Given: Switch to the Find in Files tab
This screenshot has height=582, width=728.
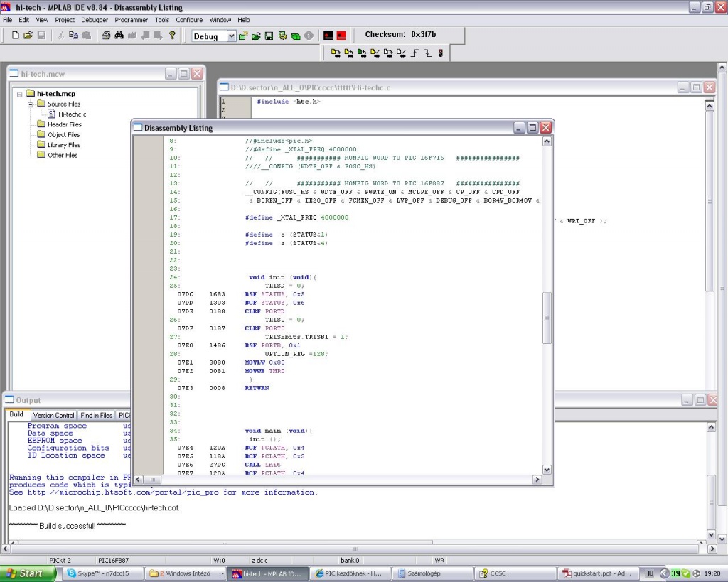Looking at the screenshot, I should [96, 415].
